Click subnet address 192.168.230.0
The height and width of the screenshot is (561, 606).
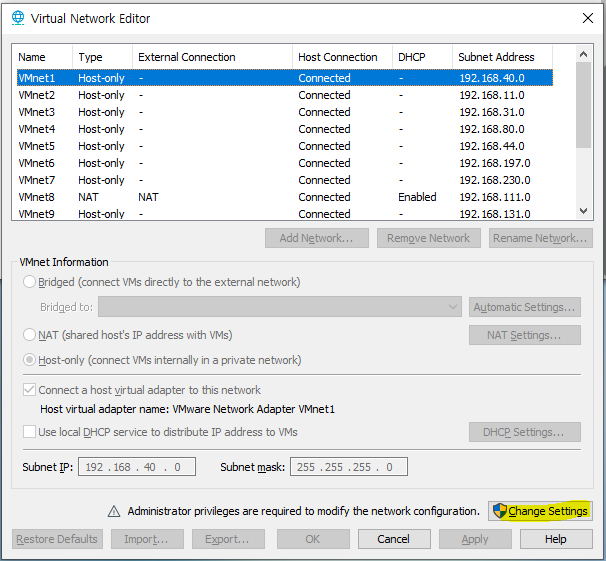pyautogui.click(x=495, y=180)
